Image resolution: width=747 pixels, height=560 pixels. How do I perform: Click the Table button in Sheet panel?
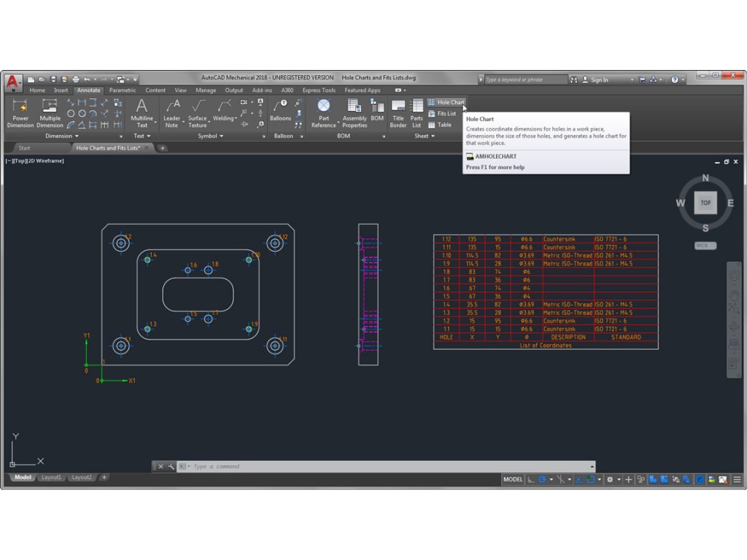440,125
